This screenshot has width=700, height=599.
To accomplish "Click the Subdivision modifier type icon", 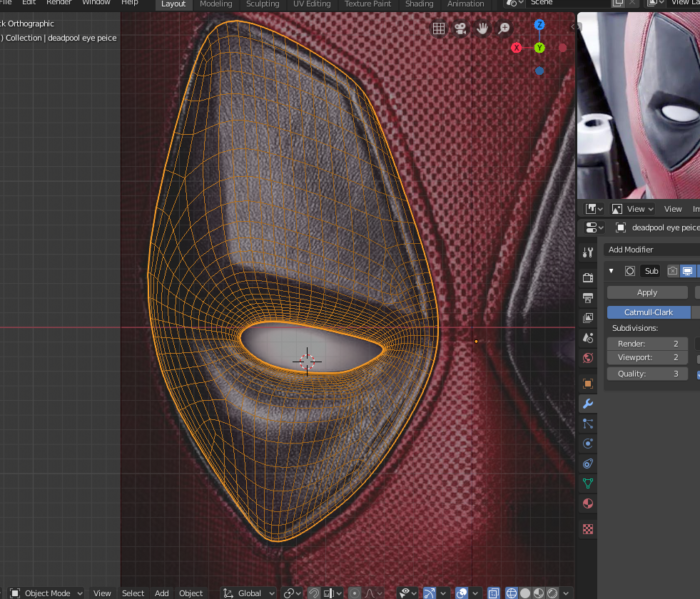I will click(x=630, y=271).
